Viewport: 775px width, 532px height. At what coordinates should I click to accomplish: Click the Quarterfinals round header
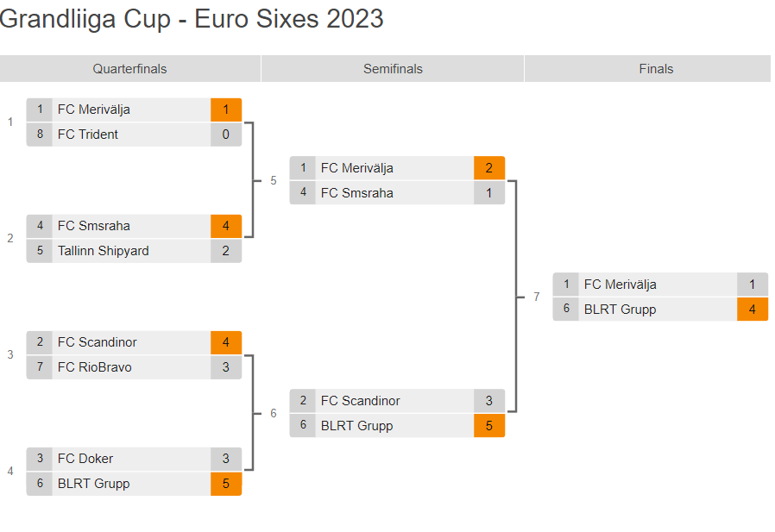click(129, 69)
